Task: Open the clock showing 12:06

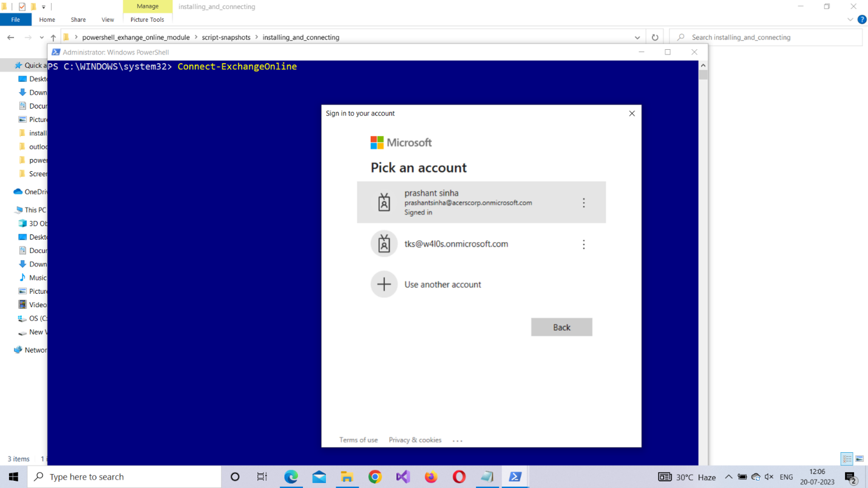Action: [x=817, y=477]
